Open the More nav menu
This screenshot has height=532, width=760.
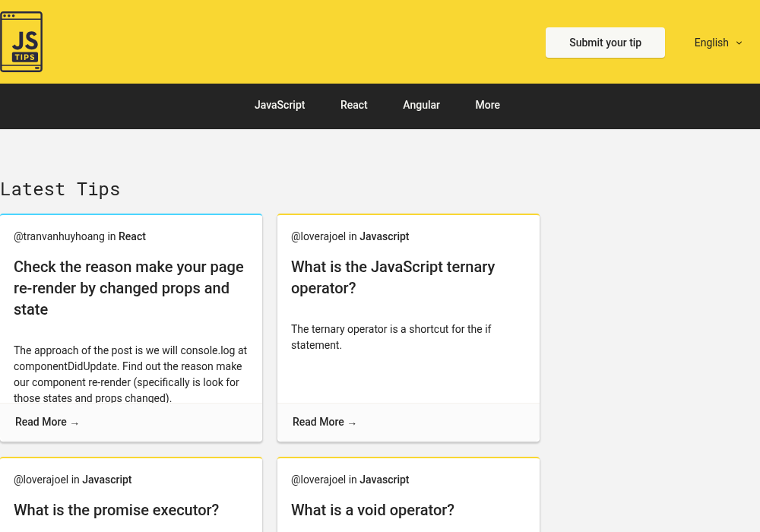pos(487,105)
